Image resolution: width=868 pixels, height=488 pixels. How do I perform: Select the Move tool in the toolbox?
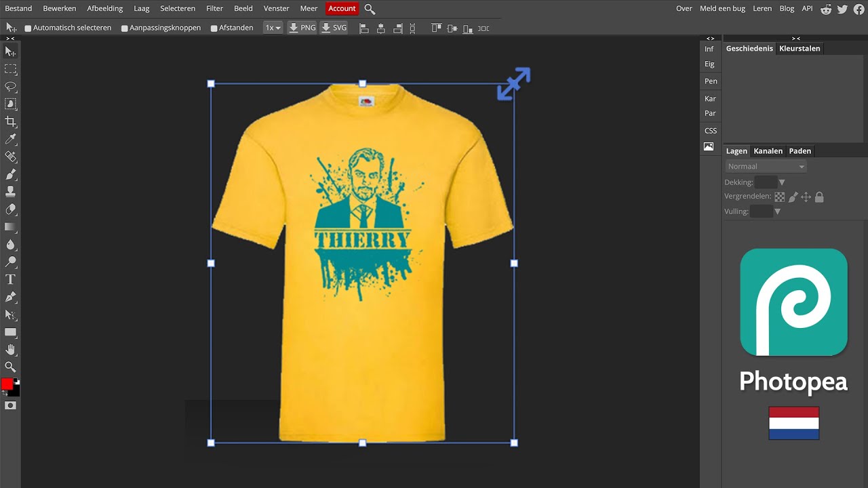[x=10, y=52]
